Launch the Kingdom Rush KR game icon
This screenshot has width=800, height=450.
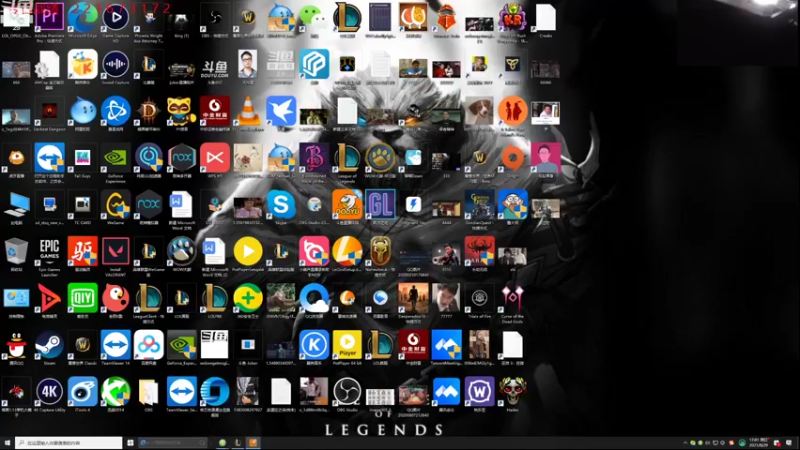(512, 18)
